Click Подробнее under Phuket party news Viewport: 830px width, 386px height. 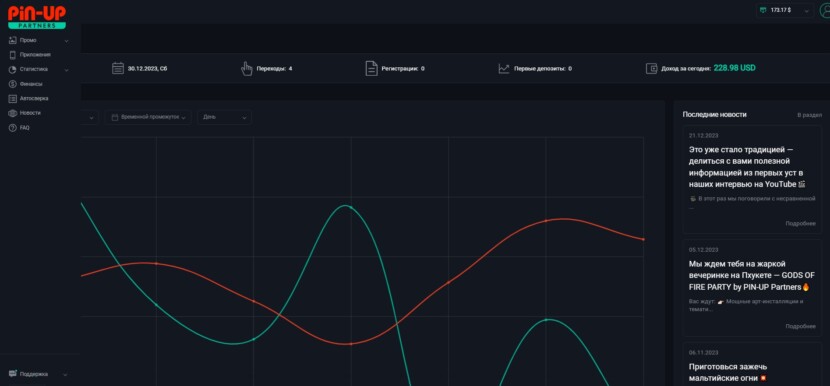800,326
